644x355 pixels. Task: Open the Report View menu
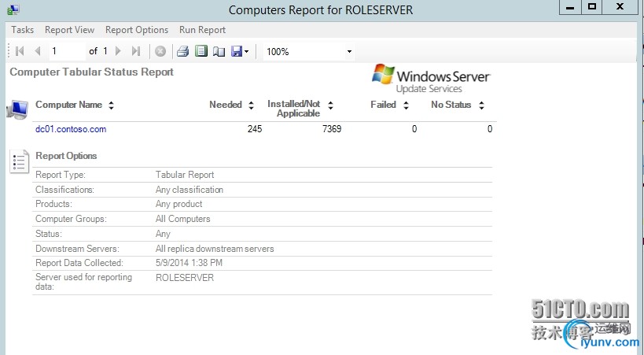[69, 30]
